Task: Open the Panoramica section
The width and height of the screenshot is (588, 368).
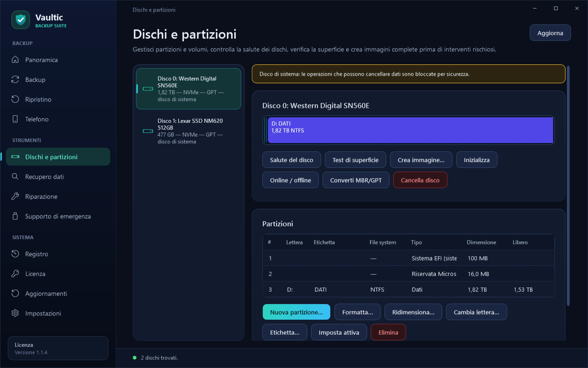Action: [x=58, y=60]
